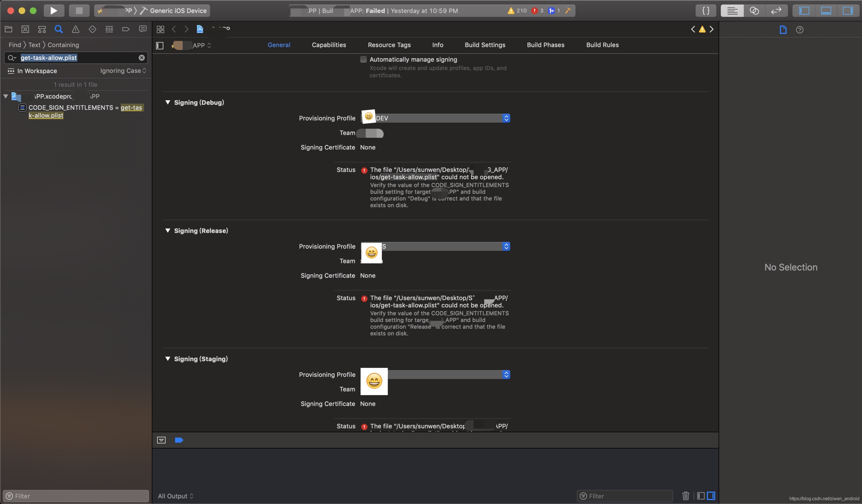Switch to the Capabilities tab
This screenshot has width=862, height=504.
pos(329,45)
